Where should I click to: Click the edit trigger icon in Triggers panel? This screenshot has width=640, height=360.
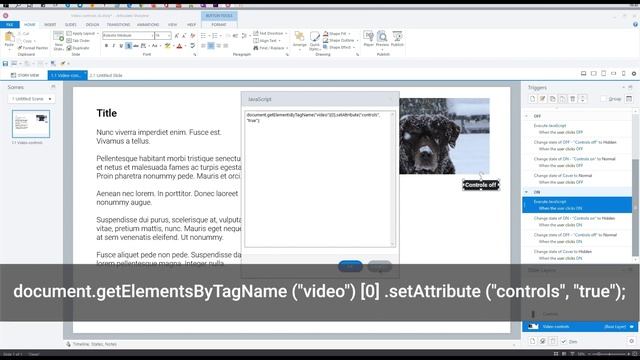click(542, 99)
